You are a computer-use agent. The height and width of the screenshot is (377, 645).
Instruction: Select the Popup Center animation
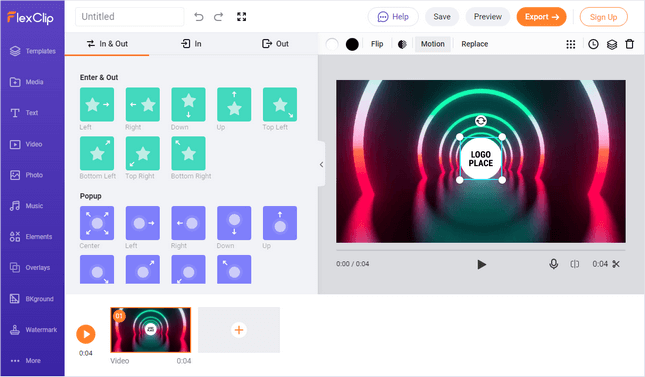pos(97,223)
